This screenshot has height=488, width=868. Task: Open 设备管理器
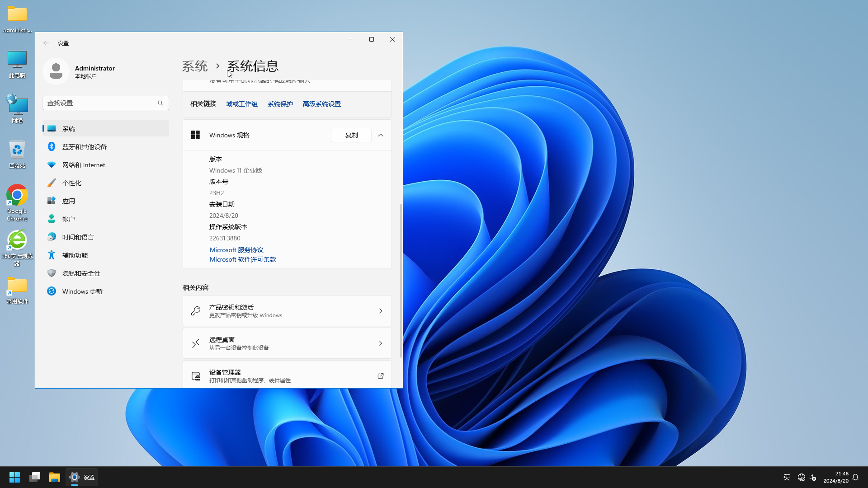[x=287, y=375]
